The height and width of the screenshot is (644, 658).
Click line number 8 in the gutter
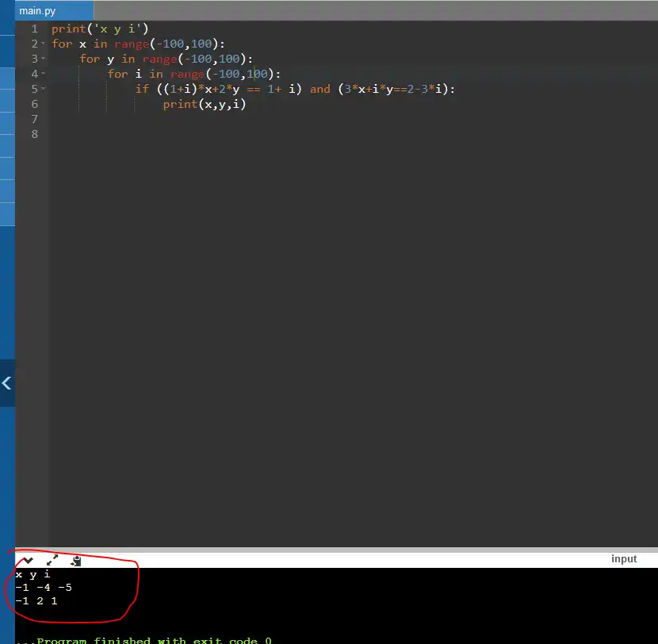tap(34, 134)
